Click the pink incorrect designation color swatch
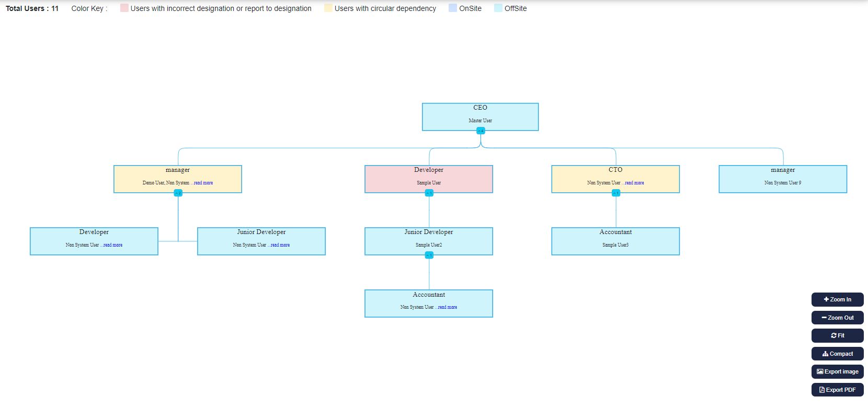 pos(124,8)
